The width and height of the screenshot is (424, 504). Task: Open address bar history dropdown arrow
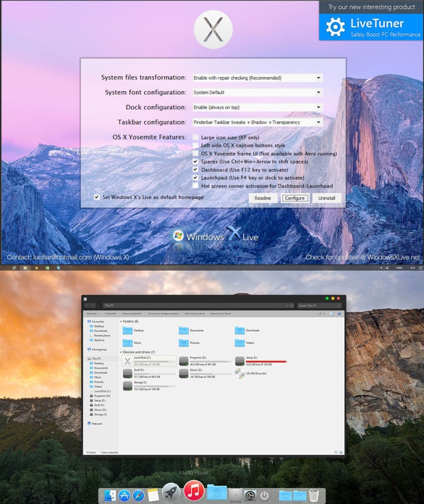(287, 306)
